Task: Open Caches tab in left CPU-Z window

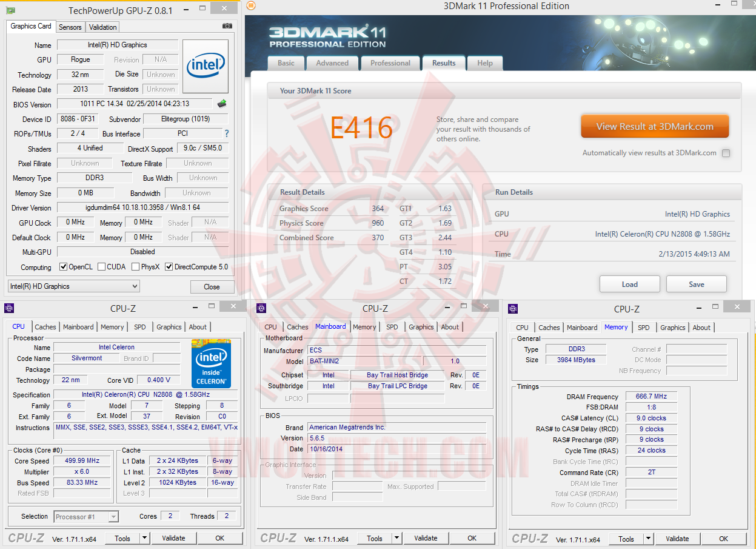Action: [x=45, y=327]
